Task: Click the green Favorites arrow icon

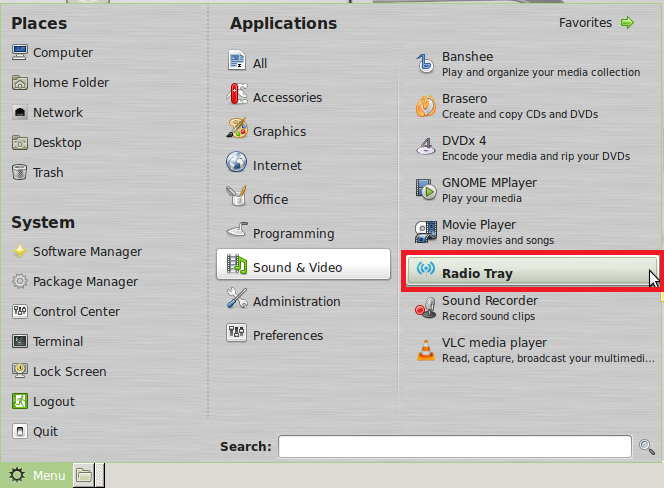Action: tap(627, 22)
